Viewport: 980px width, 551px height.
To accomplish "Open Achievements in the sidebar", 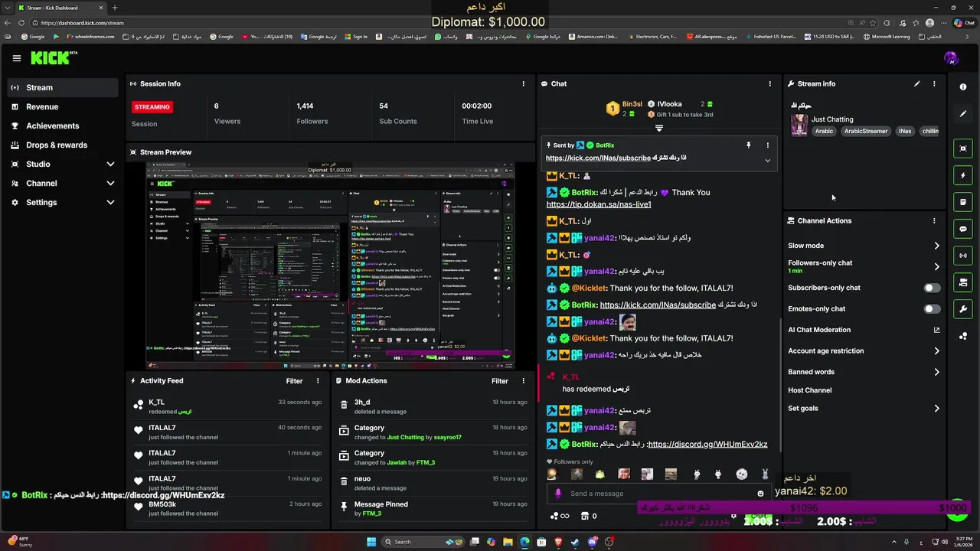I will point(63,126).
